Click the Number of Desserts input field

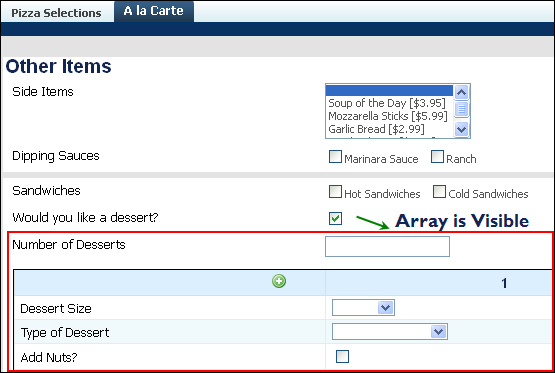[387, 246]
